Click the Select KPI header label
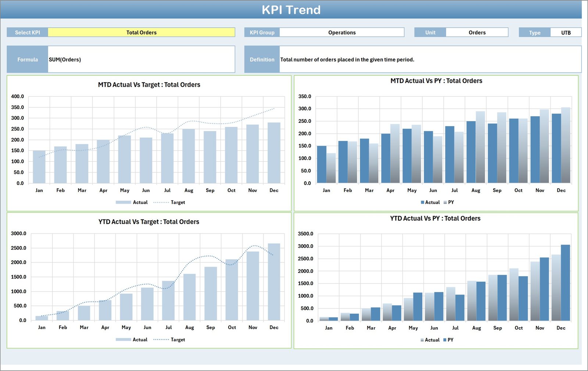Image resolution: width=588 pixels, height=371 pixels. 28,32
